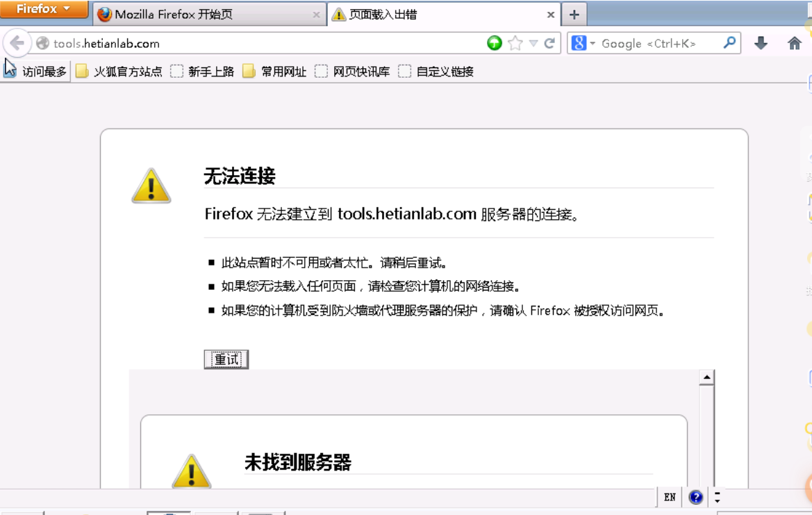
Task: Click the 未找到服务器 warning triangle icon
Action: 192,471
